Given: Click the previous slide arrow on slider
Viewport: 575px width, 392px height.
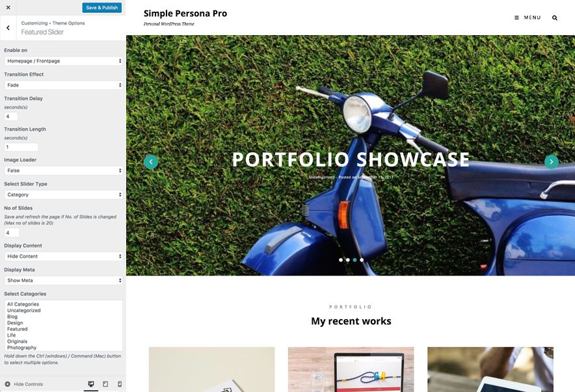Looking at the screenshot, I should pyautogui.click(x=151, y=162).
